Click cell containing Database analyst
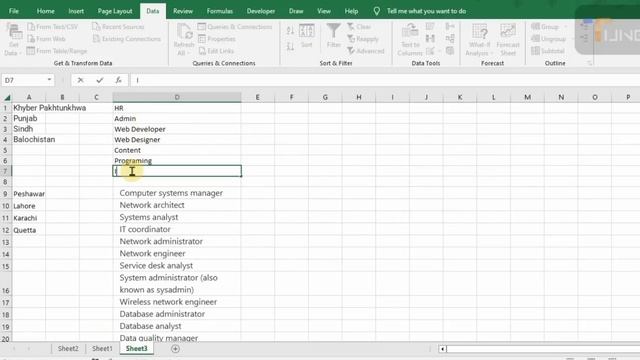 tap(177, 326)
